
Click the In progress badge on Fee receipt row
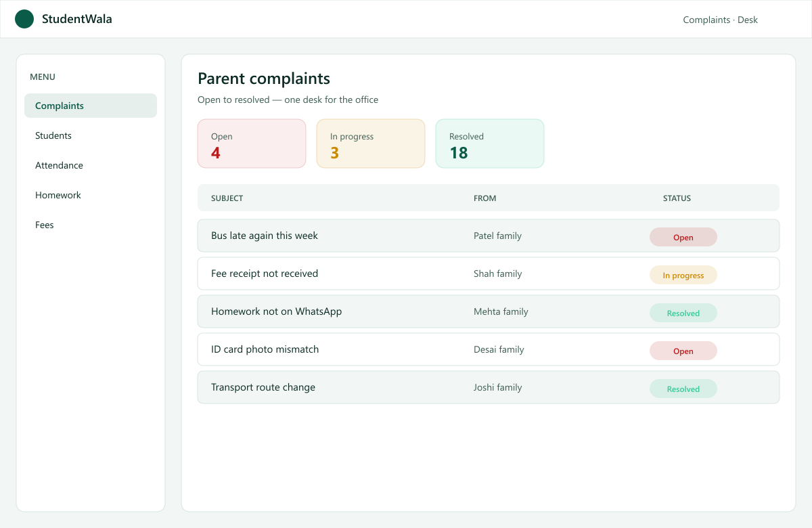(x=683, y=275)
